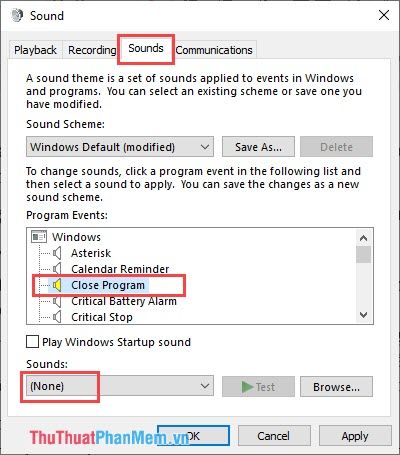Switch to the Playback tab
The width and height of the screenshot is (400, 455).
click(x=35, y=50)
